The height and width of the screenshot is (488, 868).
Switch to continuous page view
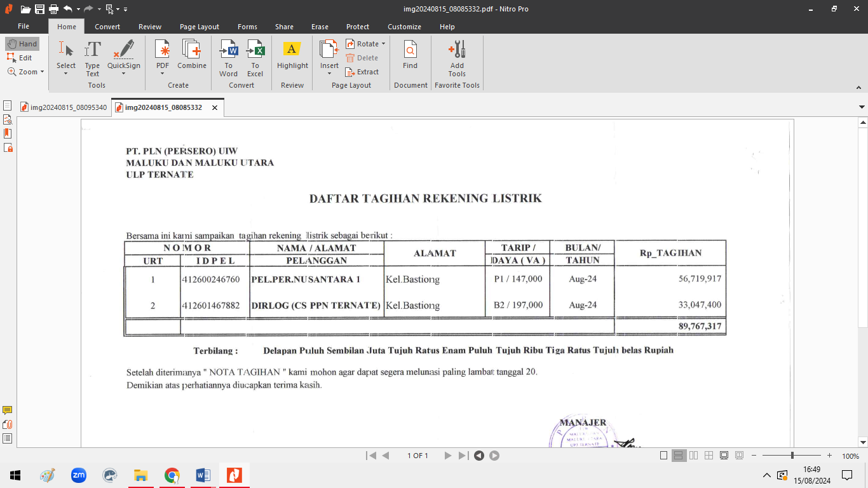click(x=679, y=456)
